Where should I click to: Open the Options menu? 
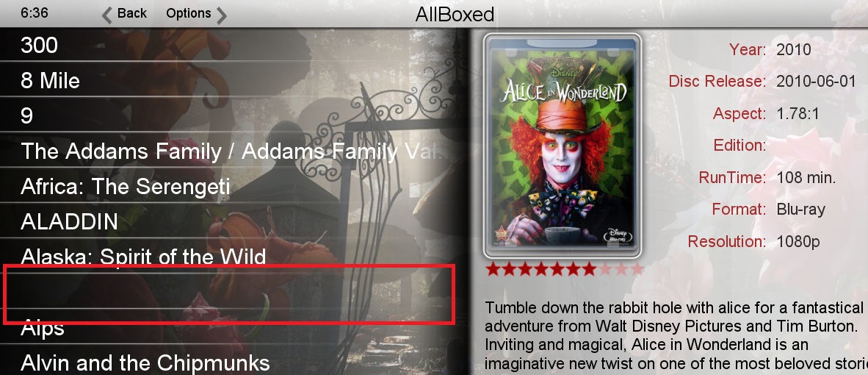coord(188,13)
